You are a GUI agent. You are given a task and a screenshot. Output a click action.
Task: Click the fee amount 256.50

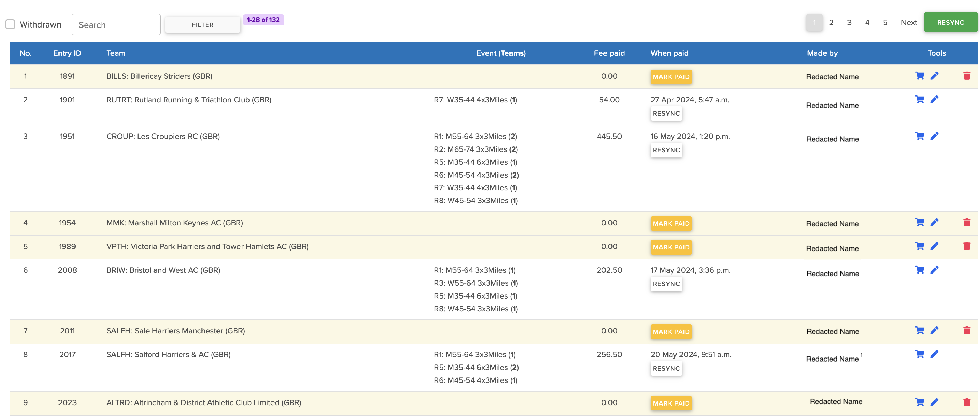tap(609, 354)
